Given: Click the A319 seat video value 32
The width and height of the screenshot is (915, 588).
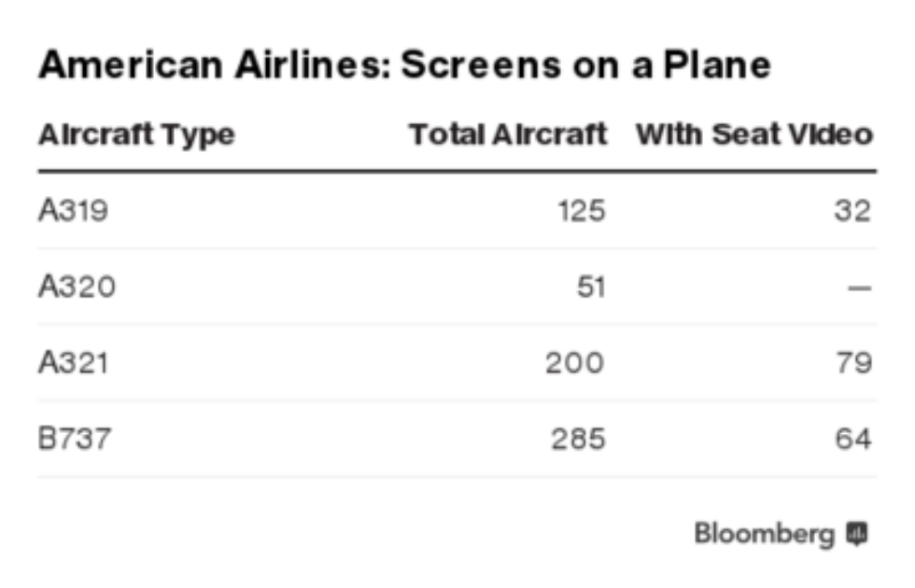Looking at the screenshot, I should (852, 210).
